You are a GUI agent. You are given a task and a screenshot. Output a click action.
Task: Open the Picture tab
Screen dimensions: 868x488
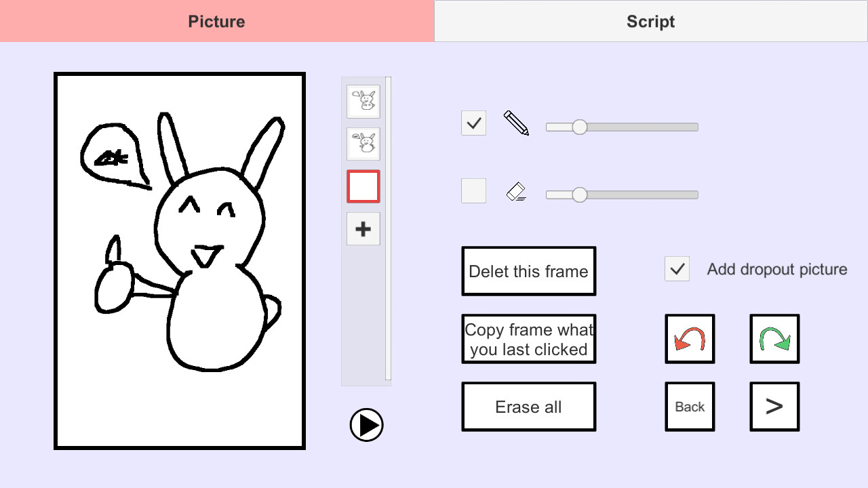click(x=217, y=21)
